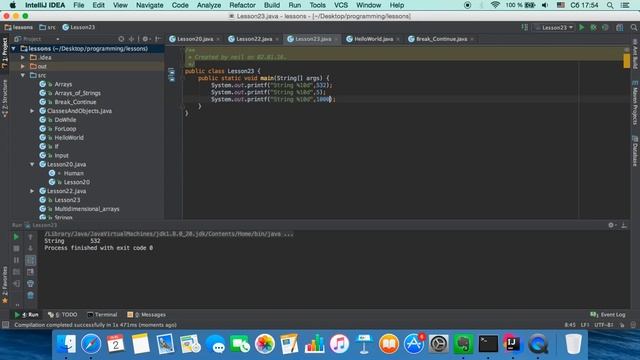This screenshot has width=640, height=360.
Task: Toggle tool window bars in the status bar corner
Action: [5, 325]
